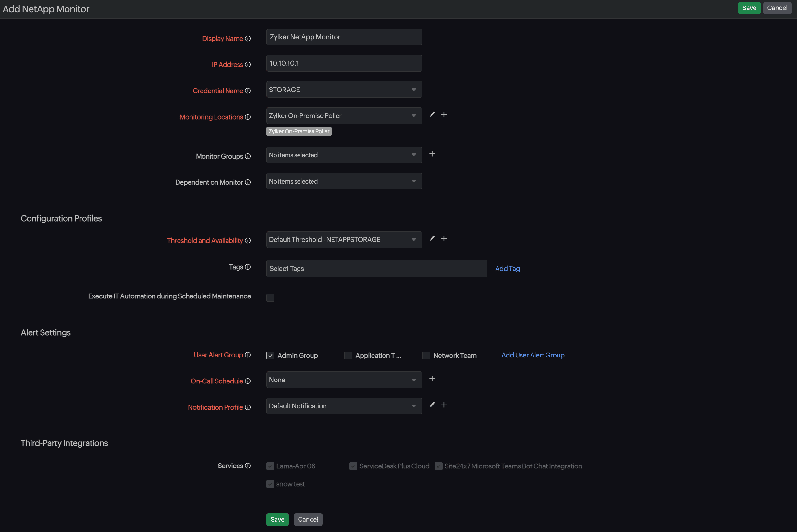Click the IP Address input field

pos(344,63)
